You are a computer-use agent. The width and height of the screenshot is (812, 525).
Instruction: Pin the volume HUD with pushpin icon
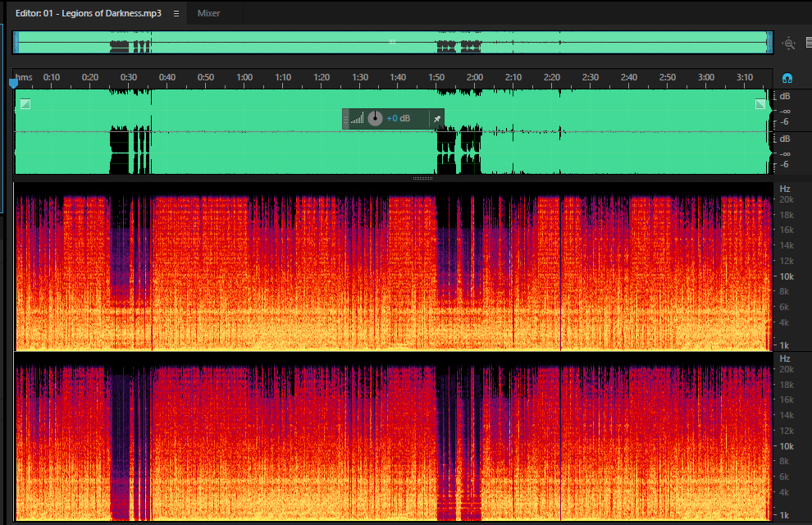[436, 119]
